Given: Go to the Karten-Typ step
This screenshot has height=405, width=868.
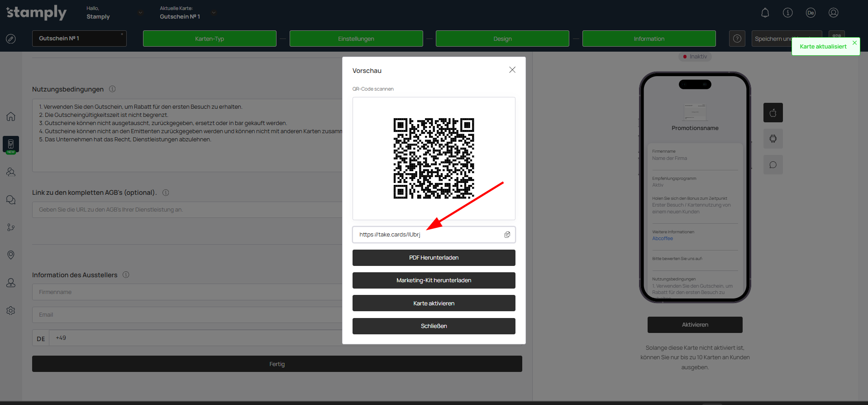Looking at the screenshot, I should (210, 39).
